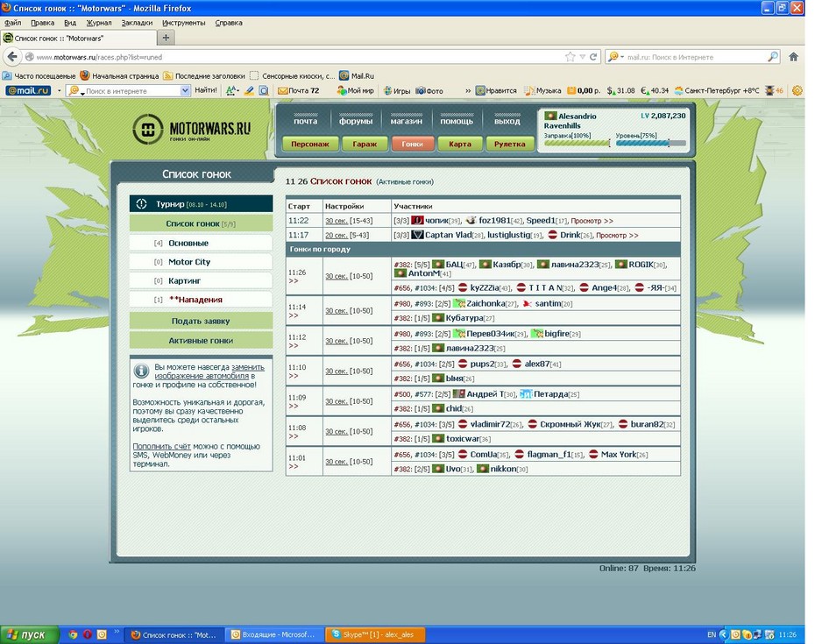The image size is (815, 644).
Task: Open Музыка from the Mail.ru toolbar
Action: tap(542, 90)
